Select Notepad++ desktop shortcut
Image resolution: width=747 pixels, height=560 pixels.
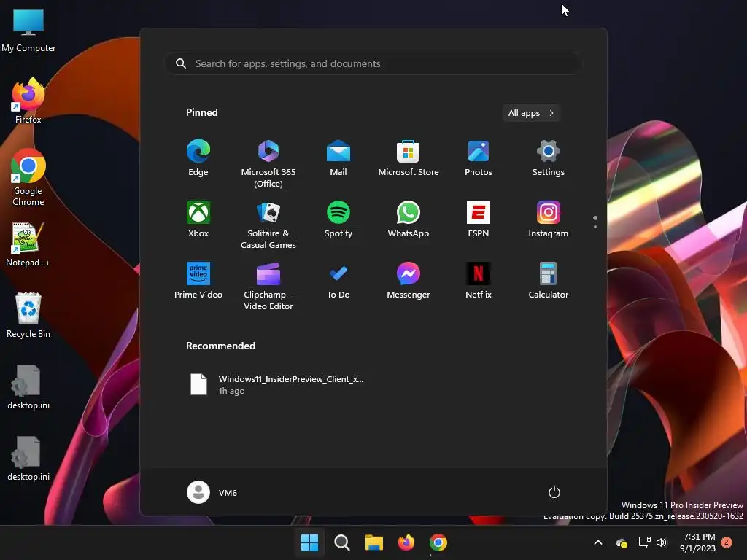coord(28,244)
